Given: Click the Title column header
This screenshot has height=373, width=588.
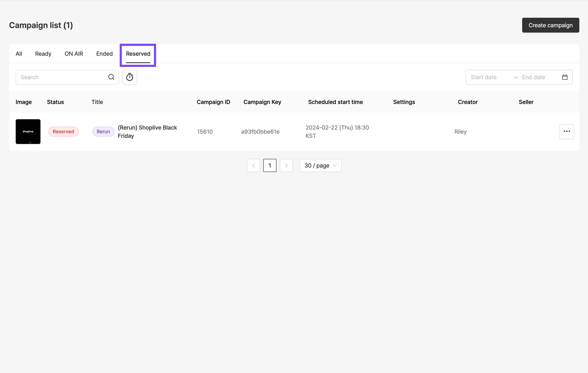Looking at the screenshot, I should click(x=97, y=102).
